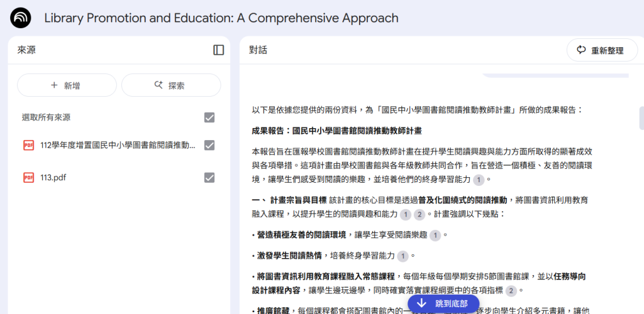Click the NotebookLM logo icon
Image resolution: width=644 pixels, height=314 pixels.
(21, 18)
